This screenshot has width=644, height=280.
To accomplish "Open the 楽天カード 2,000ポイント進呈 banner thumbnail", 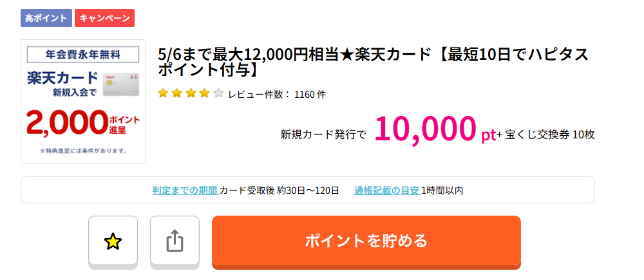I will click(x=83, y=102).
